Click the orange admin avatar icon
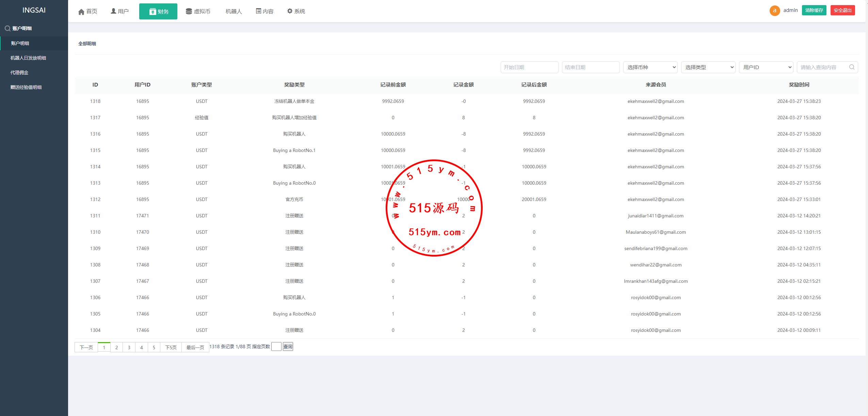 point(774,11)
